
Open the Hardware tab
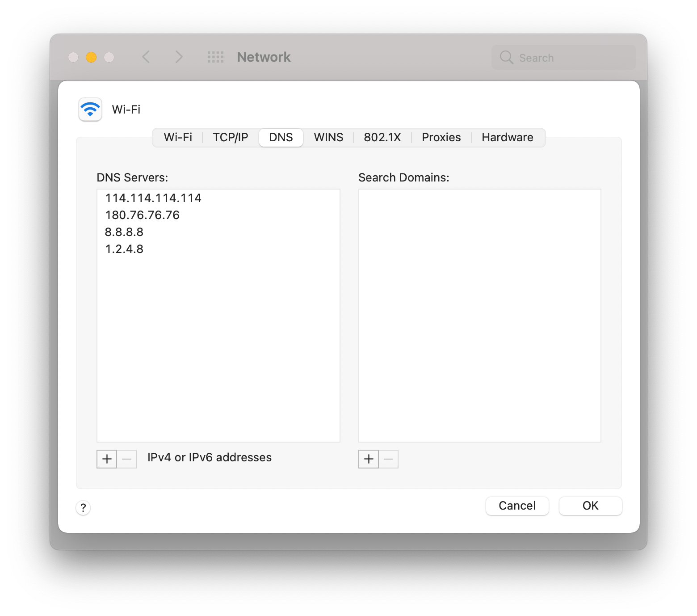pos(508,137)
